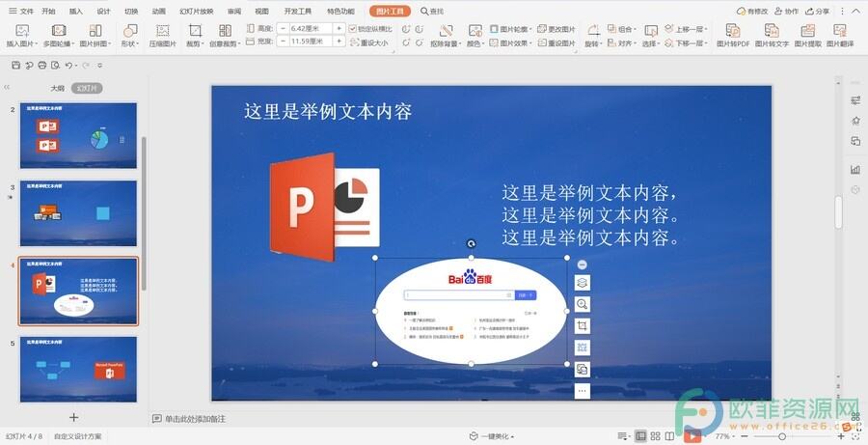868x445 pixels.
Task: Open the 插入图片 insert picture dropdown
Action: click(21, 43)
